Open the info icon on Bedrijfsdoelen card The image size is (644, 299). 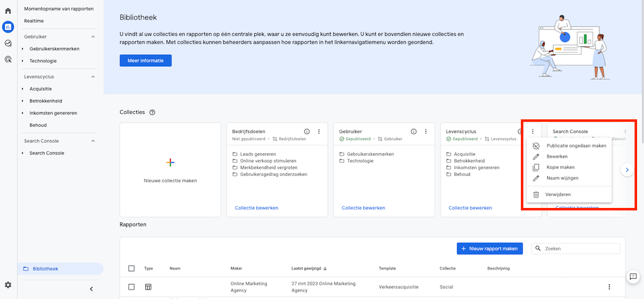307,131
